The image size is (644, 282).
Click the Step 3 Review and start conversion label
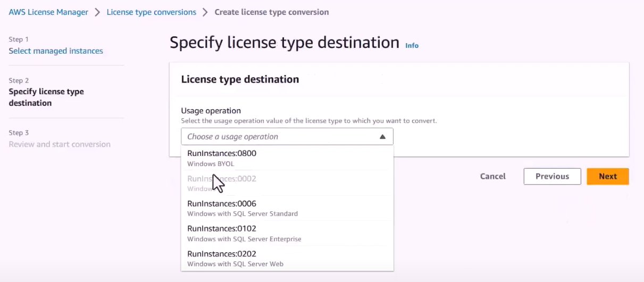pos(60,144)
